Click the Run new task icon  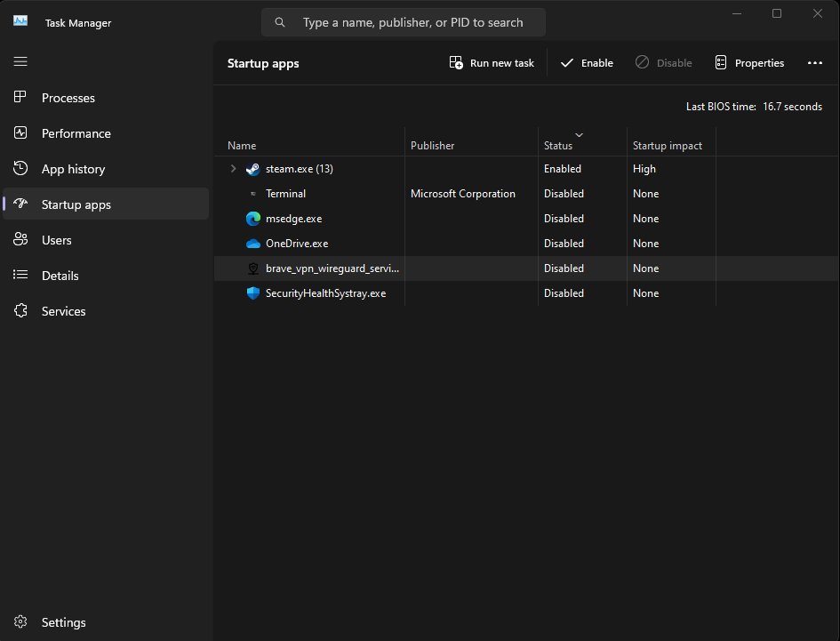[x=456, y=63]
